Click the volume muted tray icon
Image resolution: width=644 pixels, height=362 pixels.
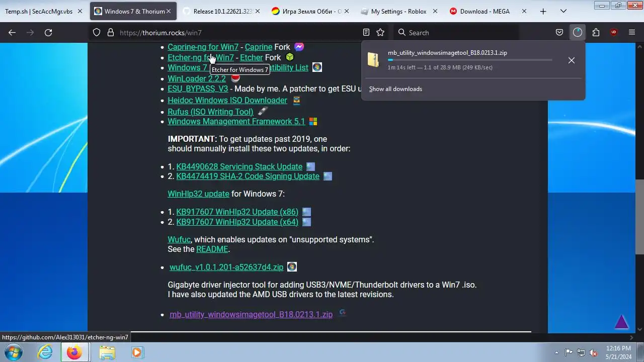click(593, 352)
